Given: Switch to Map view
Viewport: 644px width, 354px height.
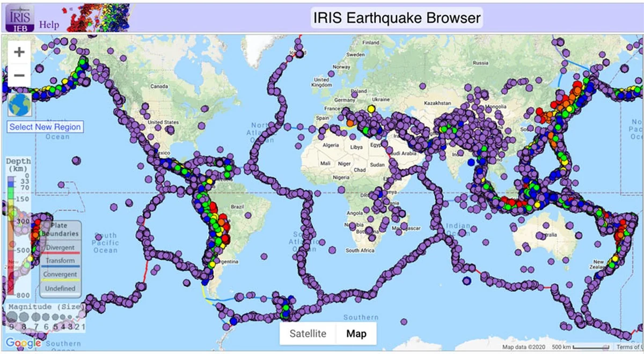Looking at the screenshot, I should point(356,334).
